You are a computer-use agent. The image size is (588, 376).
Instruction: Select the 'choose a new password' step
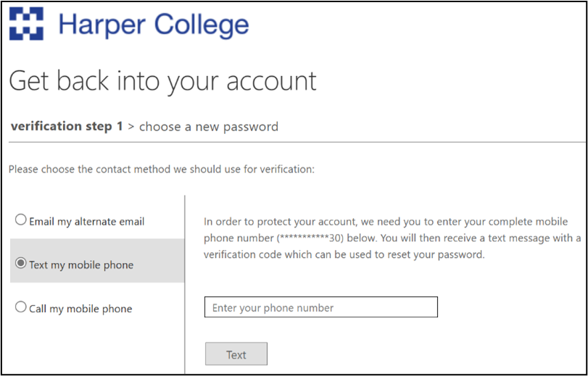(x=209, y=127)
